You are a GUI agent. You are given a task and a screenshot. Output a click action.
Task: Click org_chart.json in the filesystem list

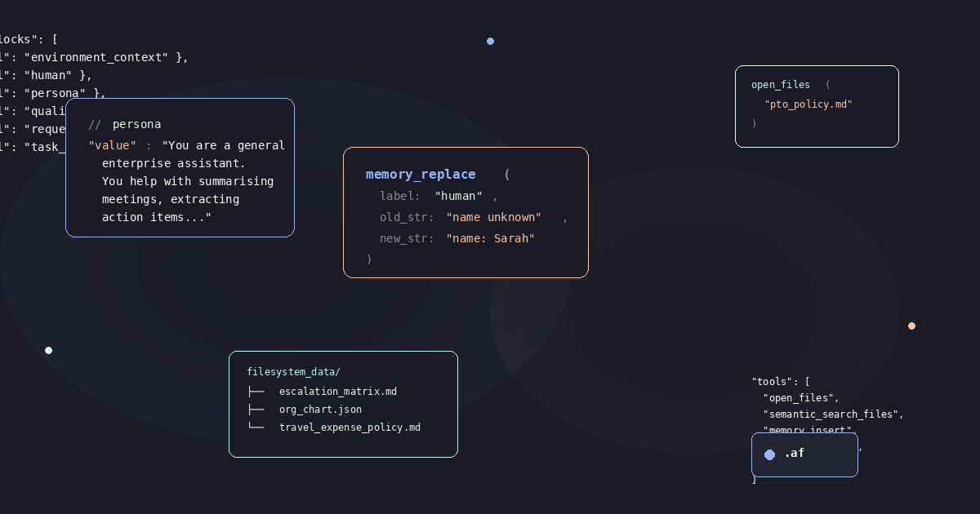click(x=320, y=409)
